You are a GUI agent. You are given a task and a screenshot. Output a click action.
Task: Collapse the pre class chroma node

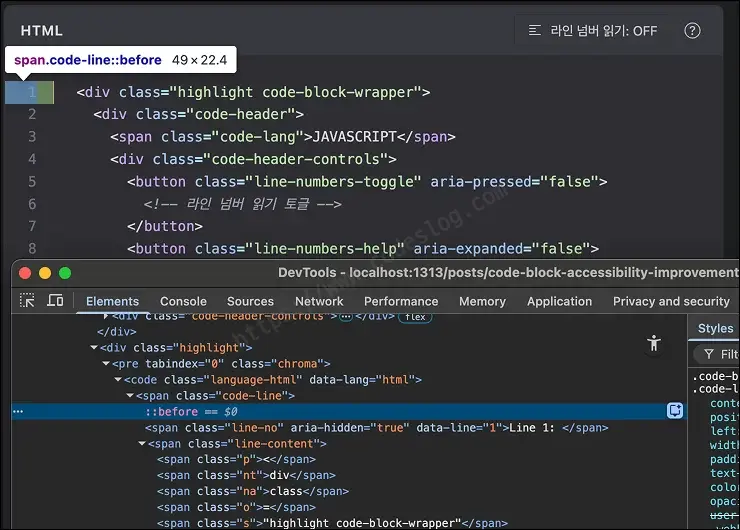coord(106,364)
